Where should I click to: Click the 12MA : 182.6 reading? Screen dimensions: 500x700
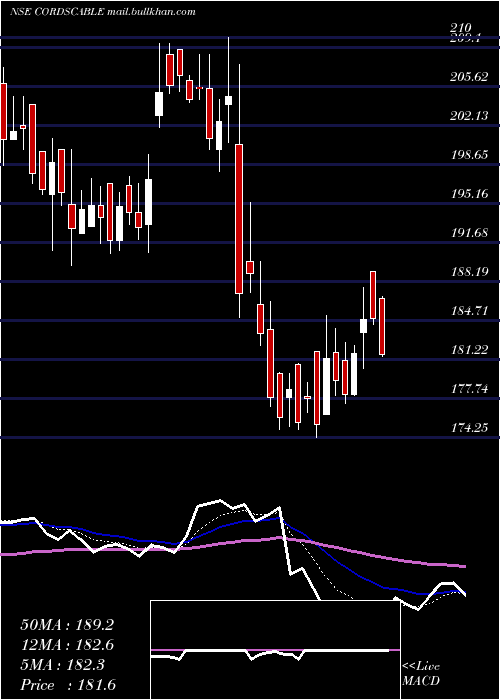pos(67,645)
